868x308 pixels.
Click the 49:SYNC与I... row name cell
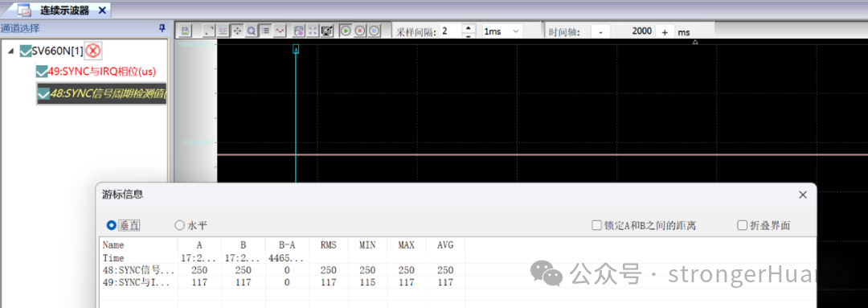point(139,282)
